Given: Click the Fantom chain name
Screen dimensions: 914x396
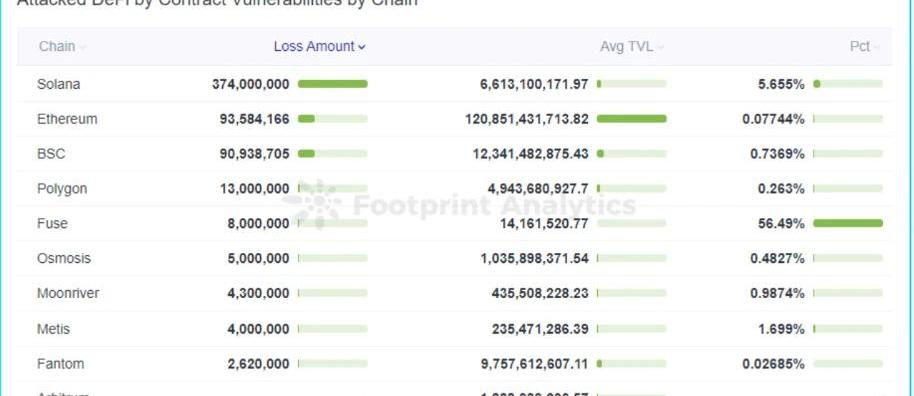Looking at the screenshot, I should [60, 364].
